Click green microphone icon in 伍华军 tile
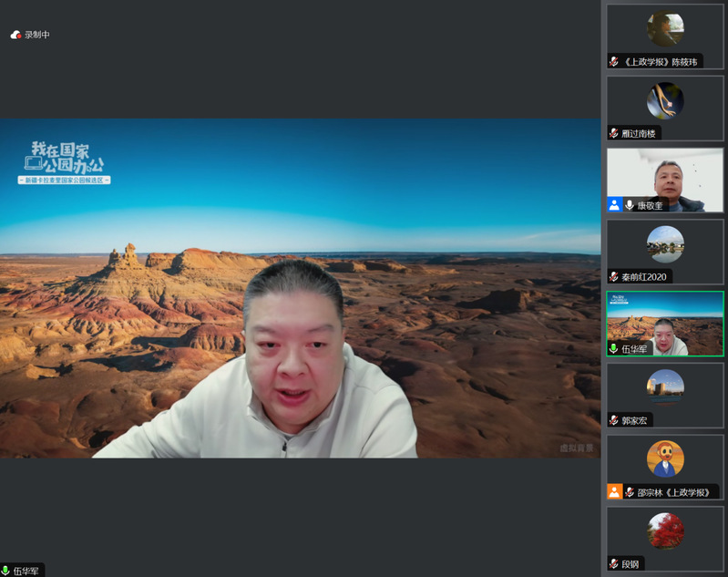 614,348
